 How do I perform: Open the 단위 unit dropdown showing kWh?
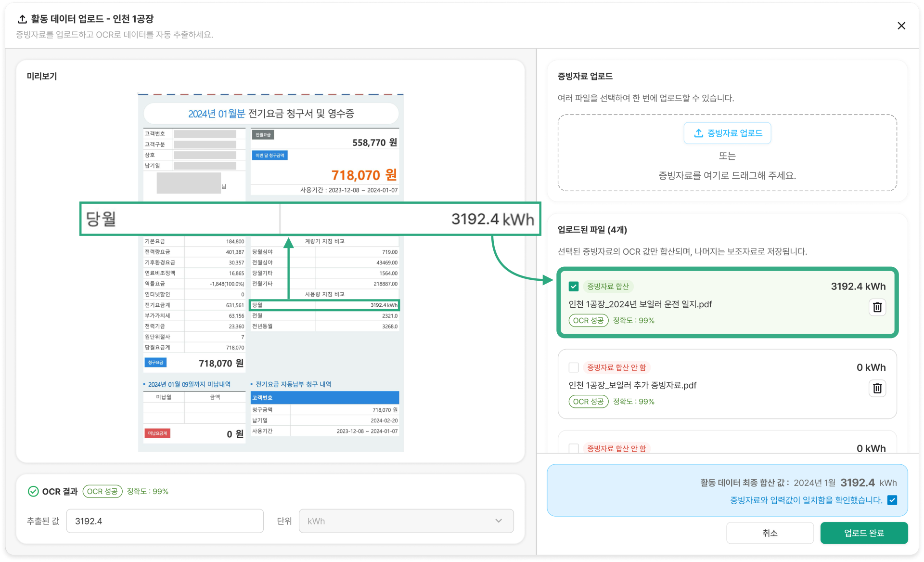point(406,521)
